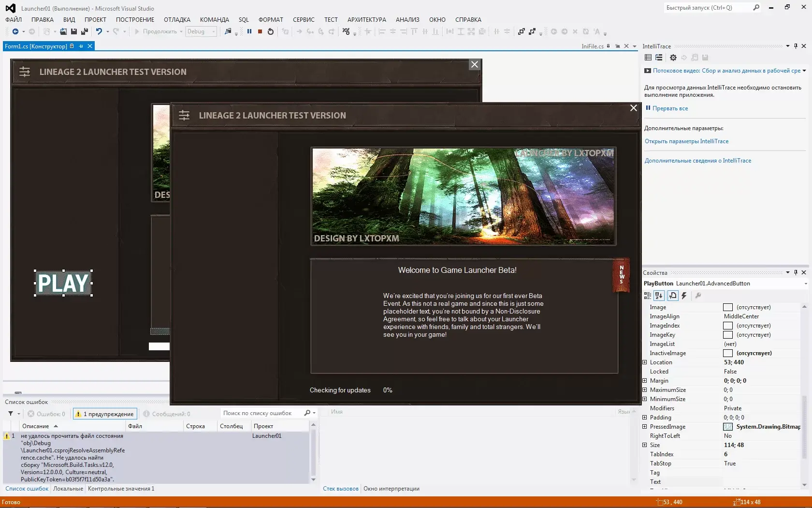Show IntelliTrace events list view icon
The height and width of the screenshot is (508, 812).
648,58
